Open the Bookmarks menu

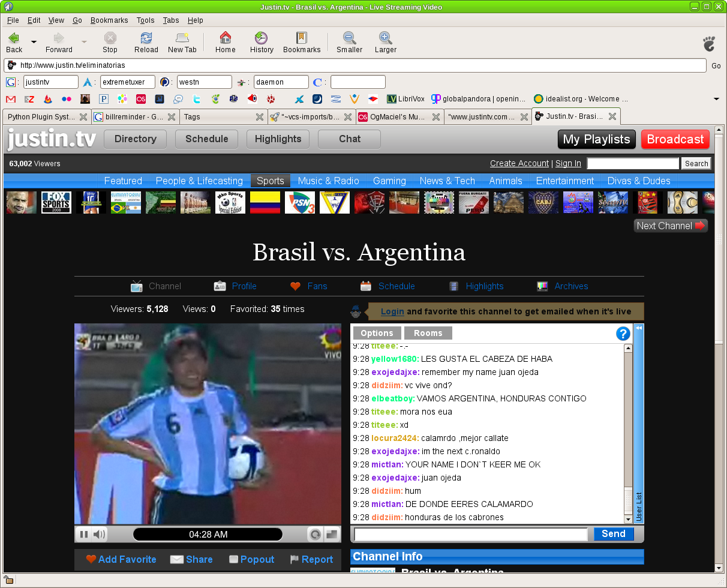(109, 20)
